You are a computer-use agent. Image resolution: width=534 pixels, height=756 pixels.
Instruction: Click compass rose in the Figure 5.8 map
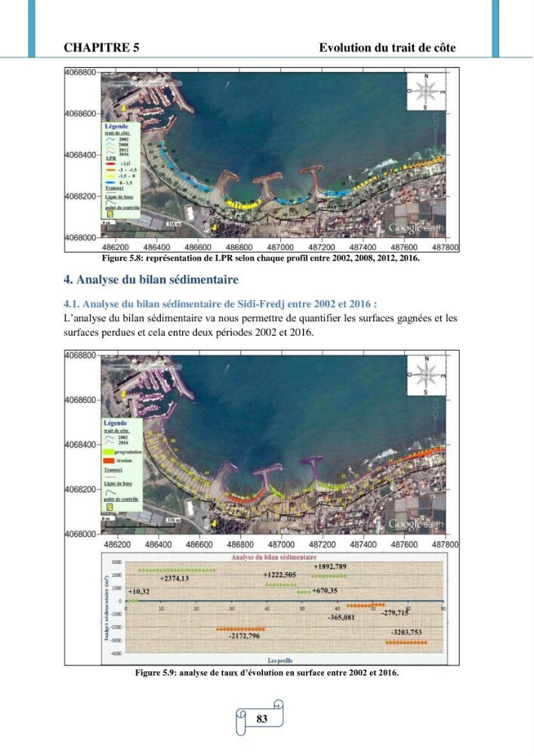[x=426, y=91]
